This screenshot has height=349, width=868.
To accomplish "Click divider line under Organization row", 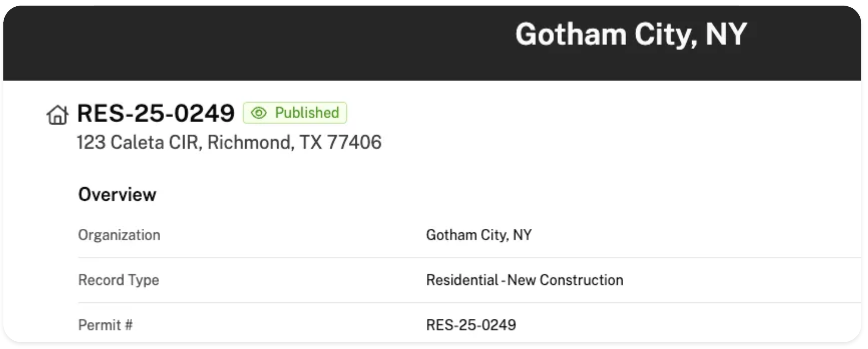I will click(x=449, y=257).
